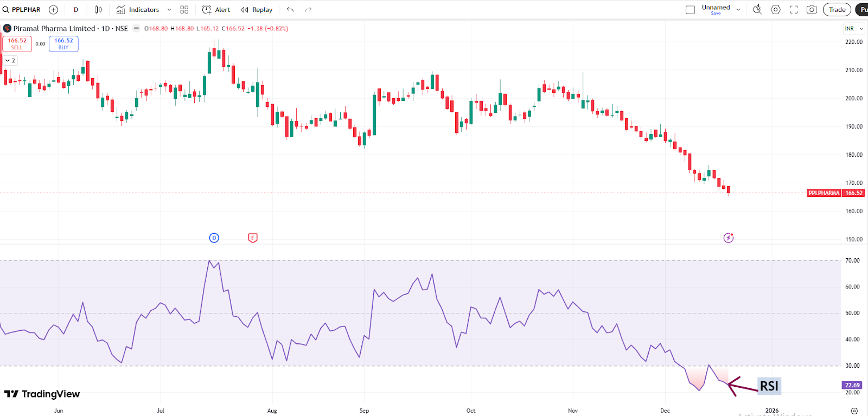Expand the Indicators favorites dropdown arrow
The width and height of the screenshot is (868, 416).
(169, 10)
